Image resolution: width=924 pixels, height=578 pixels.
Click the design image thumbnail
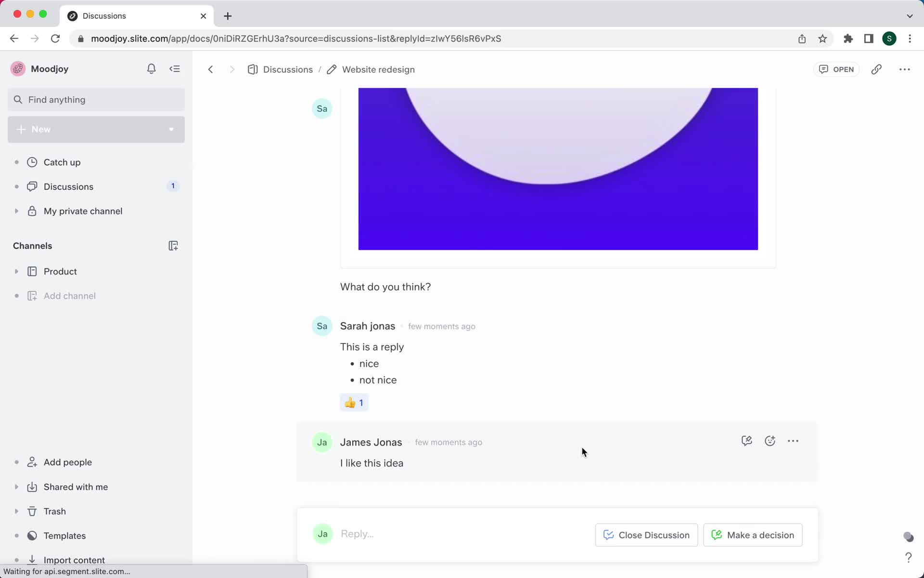[558, 169]
